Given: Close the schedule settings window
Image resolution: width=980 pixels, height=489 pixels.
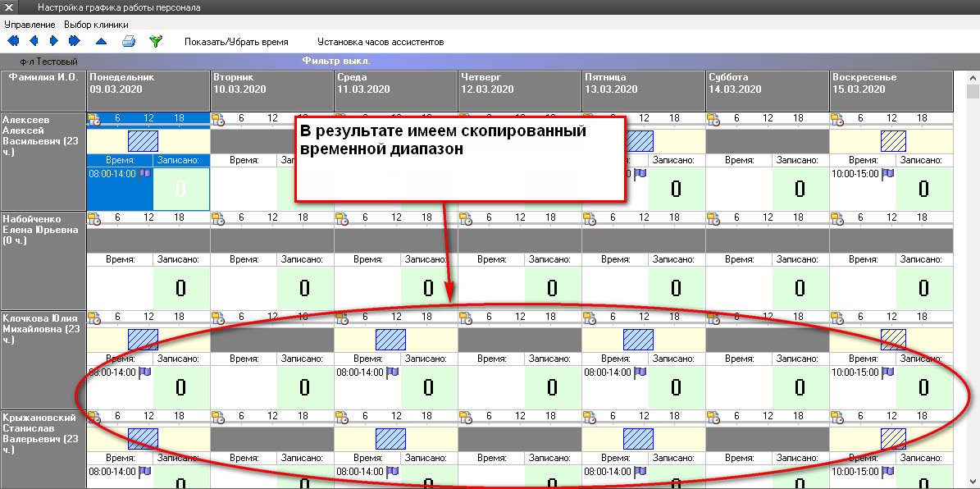Looking at the screenshot, I should (x=10, y=7).
